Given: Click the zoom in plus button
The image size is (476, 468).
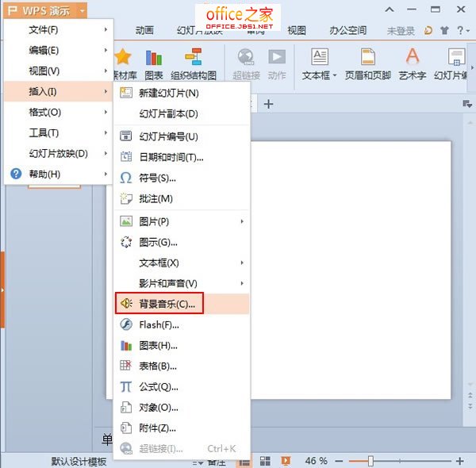Looking at the screenshot, I should pyautogui.click(x=459, y=462).
